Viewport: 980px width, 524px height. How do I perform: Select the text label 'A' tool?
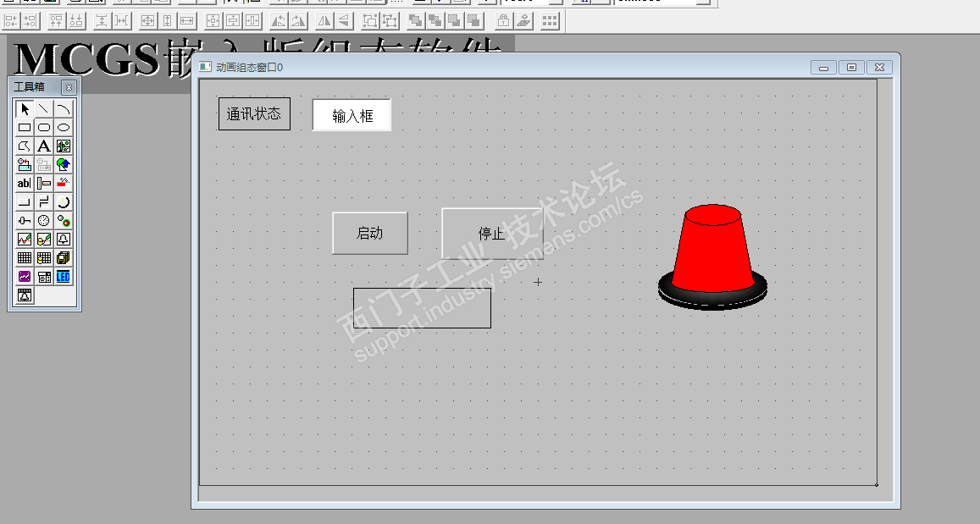(44, 146)
